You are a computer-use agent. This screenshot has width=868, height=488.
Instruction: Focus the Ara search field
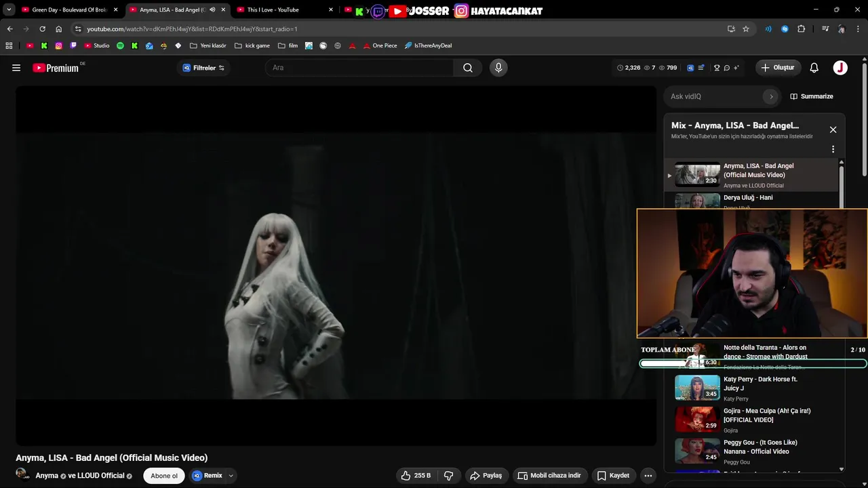tap(359, 68)
